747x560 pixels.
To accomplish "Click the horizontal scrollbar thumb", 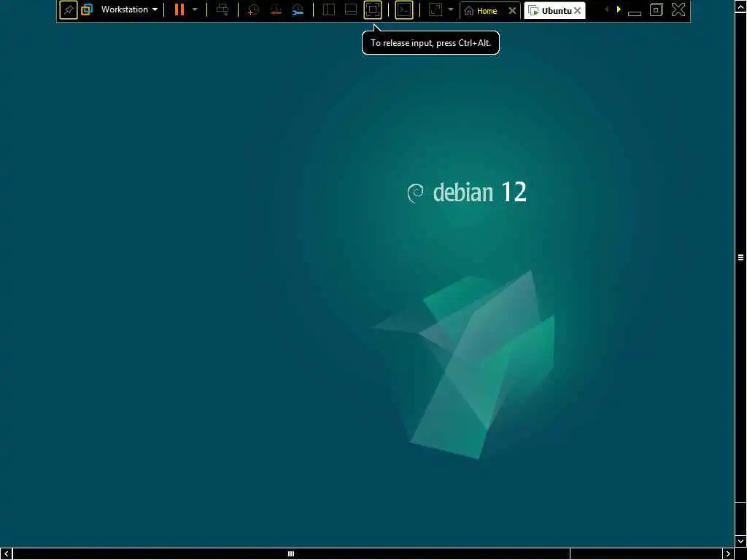I will (291, 554).
